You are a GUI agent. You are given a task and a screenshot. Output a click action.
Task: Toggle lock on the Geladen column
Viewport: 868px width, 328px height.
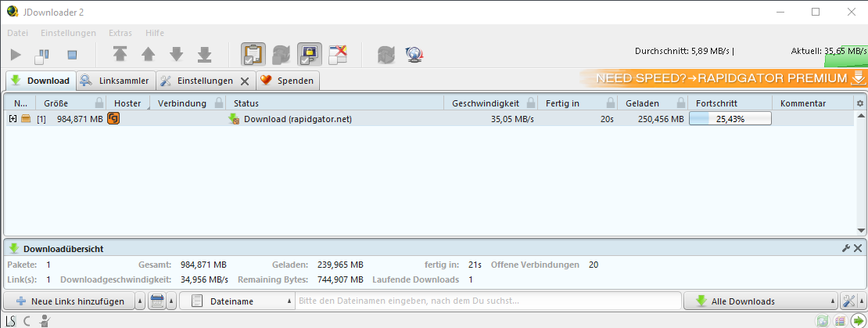point(680,103)
